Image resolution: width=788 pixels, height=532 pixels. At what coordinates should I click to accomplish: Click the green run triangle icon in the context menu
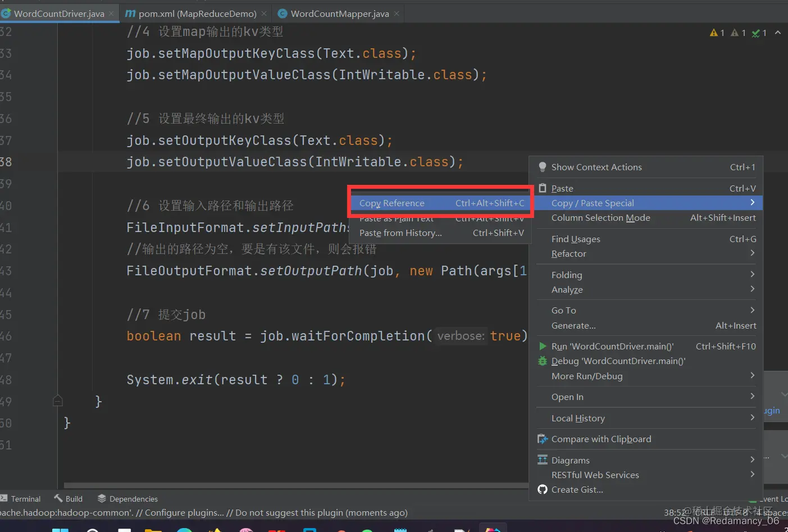point(543,346)
